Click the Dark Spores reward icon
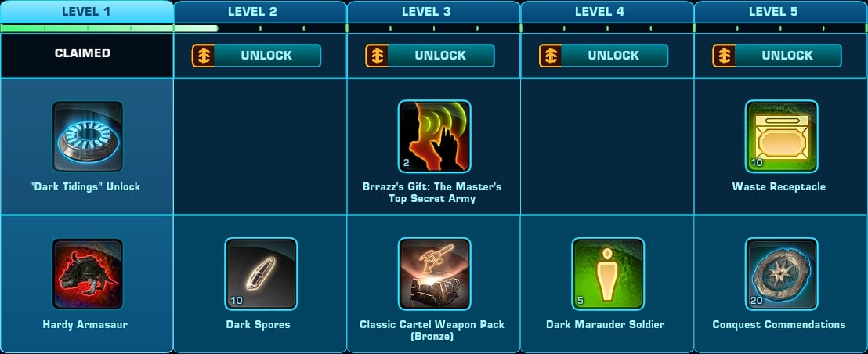Image resolution: width=868 pixels, height=354 pixels. pos(261,274)
